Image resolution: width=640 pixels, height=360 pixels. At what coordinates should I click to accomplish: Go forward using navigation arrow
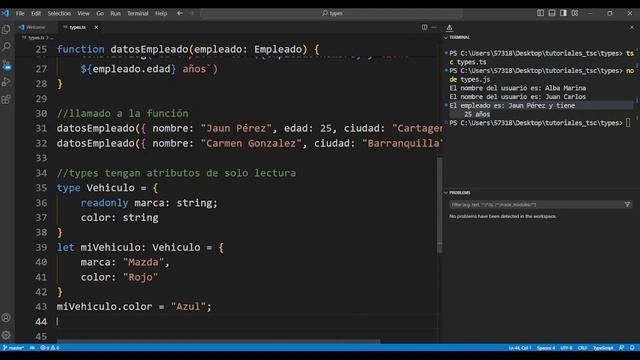(x=191, y=13)
